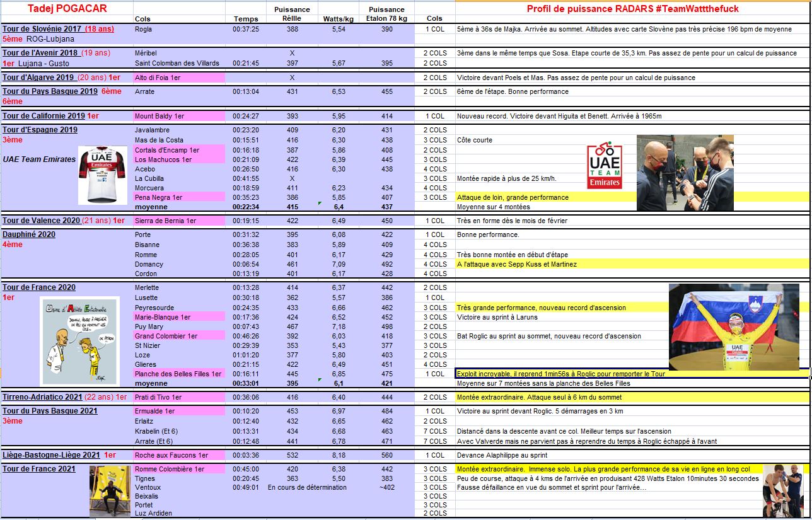Select the '~402' estimated power value
This screenshot has height=520, width=812.
click(x=386, y=487)
